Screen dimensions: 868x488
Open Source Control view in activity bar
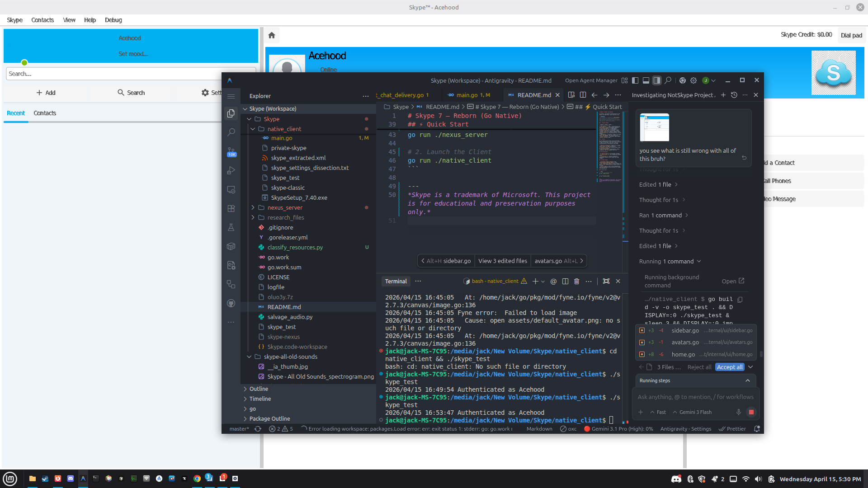pyautogui.click(x=231, y=151)
